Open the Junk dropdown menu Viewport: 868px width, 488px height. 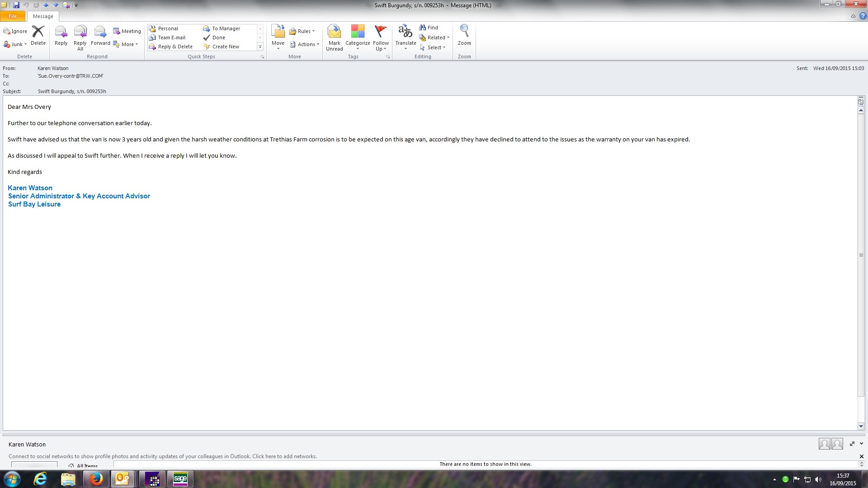(x=18, y=44)
